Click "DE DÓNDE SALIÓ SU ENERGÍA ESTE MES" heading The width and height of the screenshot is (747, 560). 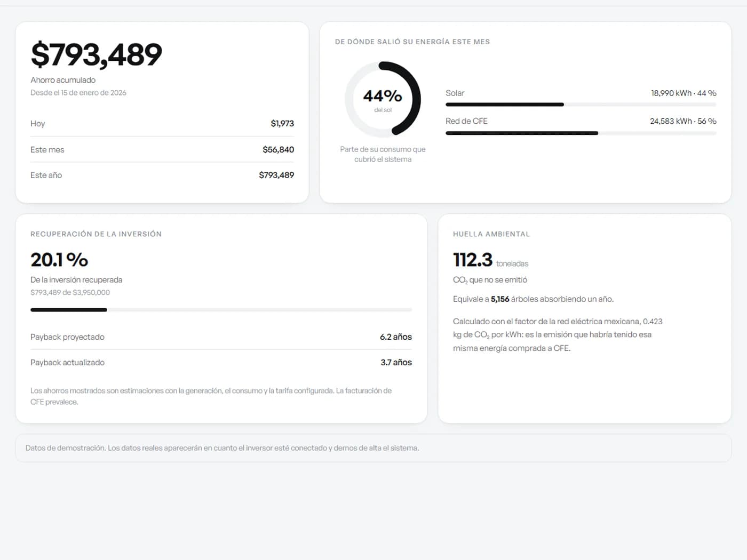[412, 42]
